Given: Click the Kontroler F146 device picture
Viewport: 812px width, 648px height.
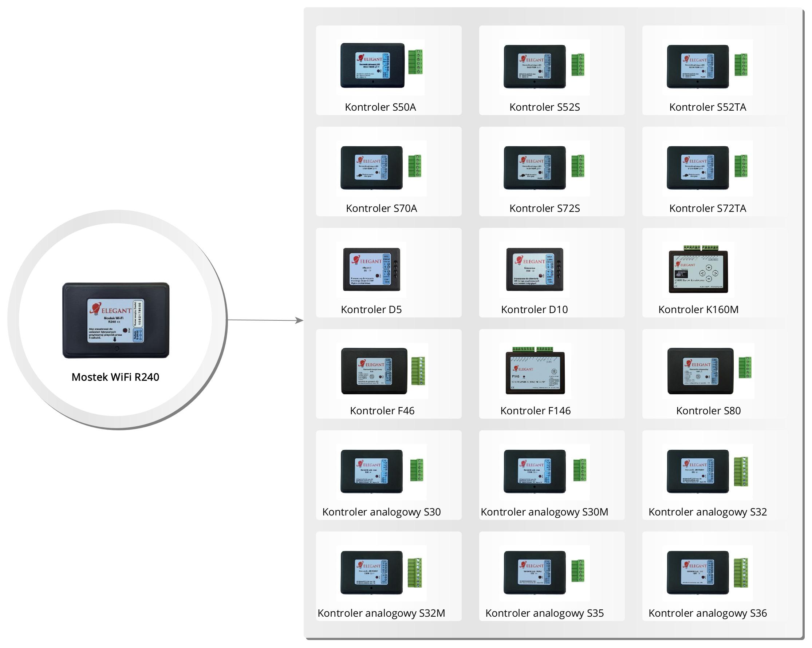Looking at the screenshot, I should (535, 371).
